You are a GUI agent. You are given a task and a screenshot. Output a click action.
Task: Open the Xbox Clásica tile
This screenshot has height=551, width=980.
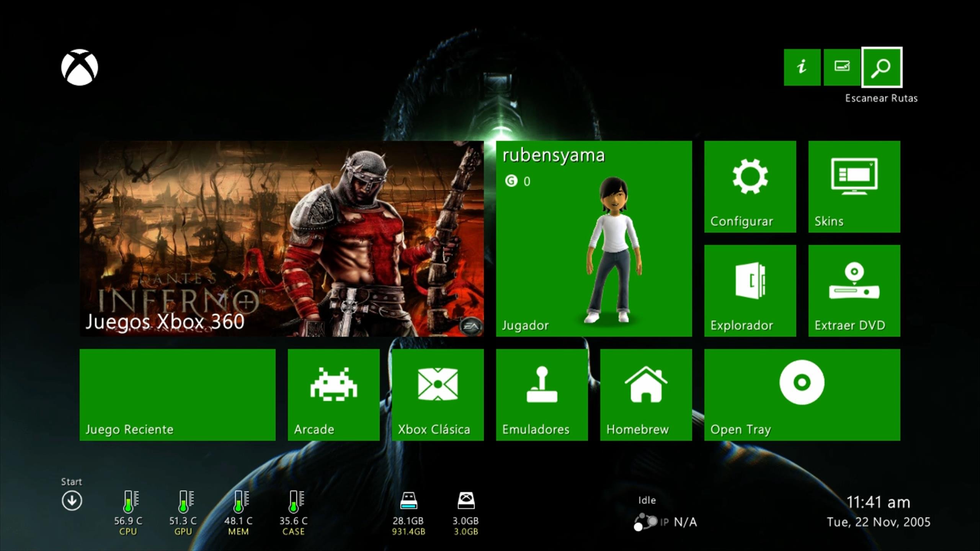(x=438, y=395)
